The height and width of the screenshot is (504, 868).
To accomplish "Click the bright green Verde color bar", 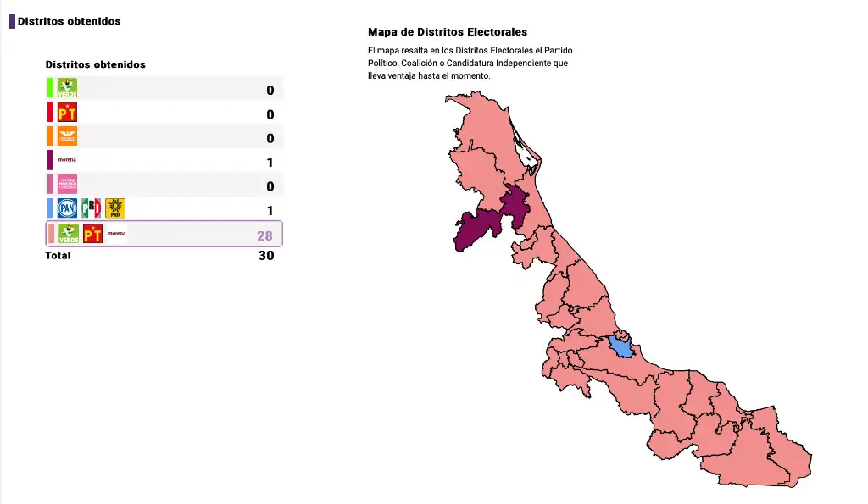I will (50, 88).
